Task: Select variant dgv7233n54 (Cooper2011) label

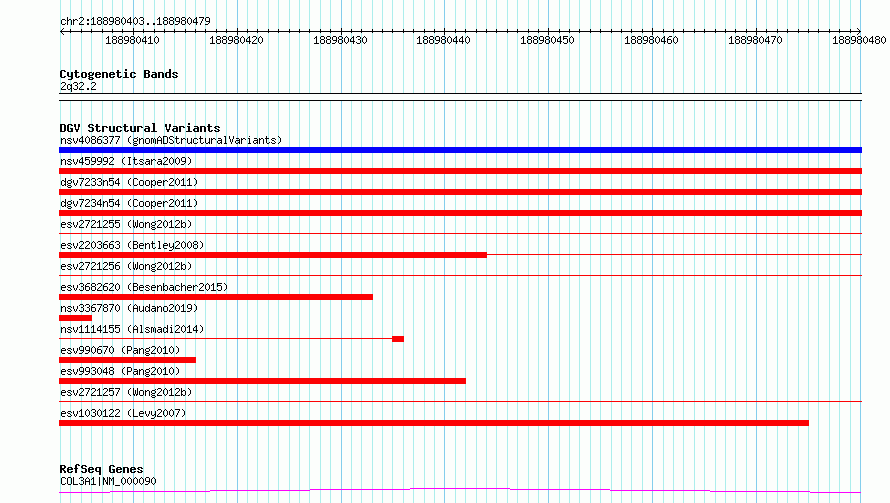Action: click(129, 182)
